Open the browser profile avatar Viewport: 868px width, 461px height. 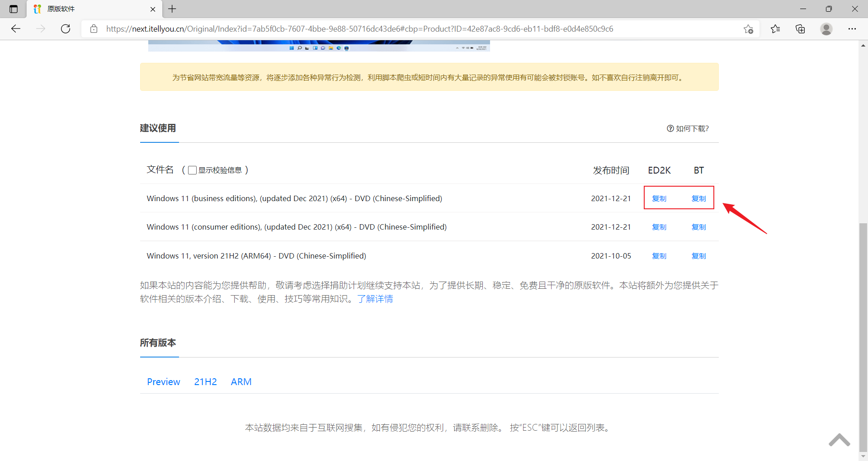click(826, 28)
